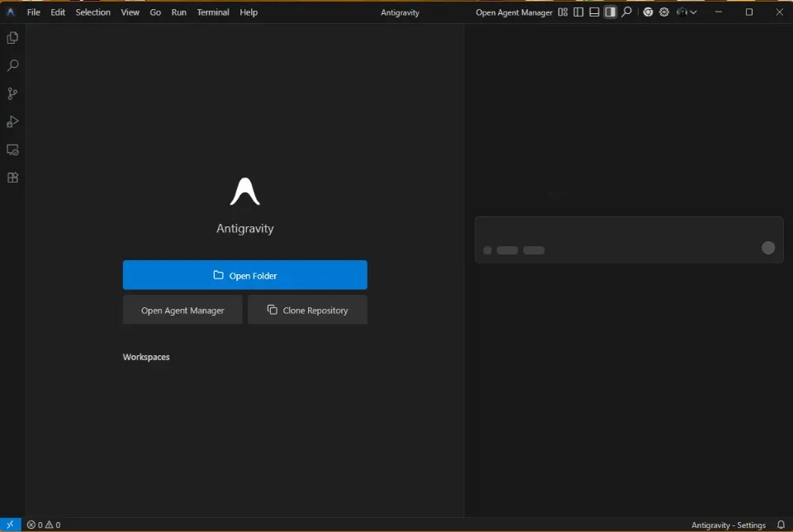
Task: Open the Terminal menu
Action: pos(213,12)
